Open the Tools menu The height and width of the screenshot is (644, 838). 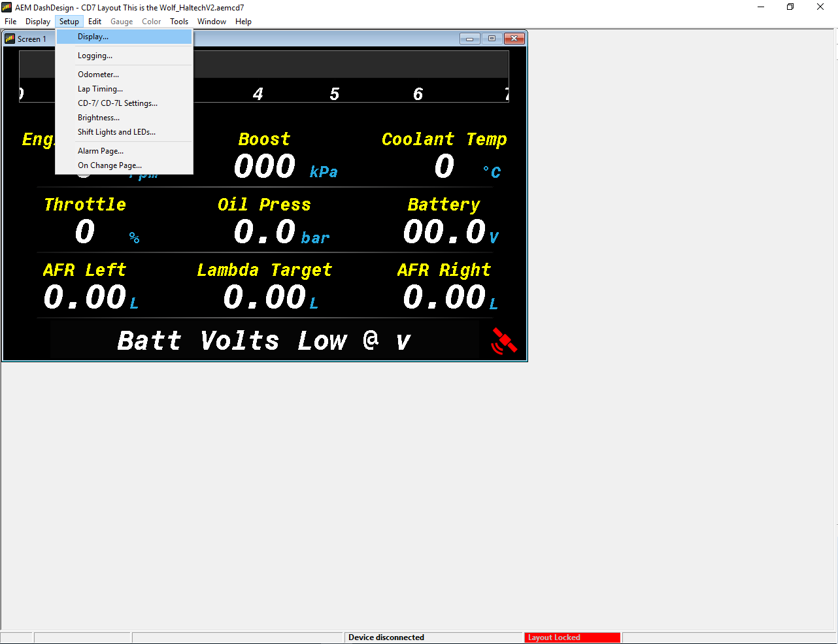pyautogui.click(x=179, y=22)
